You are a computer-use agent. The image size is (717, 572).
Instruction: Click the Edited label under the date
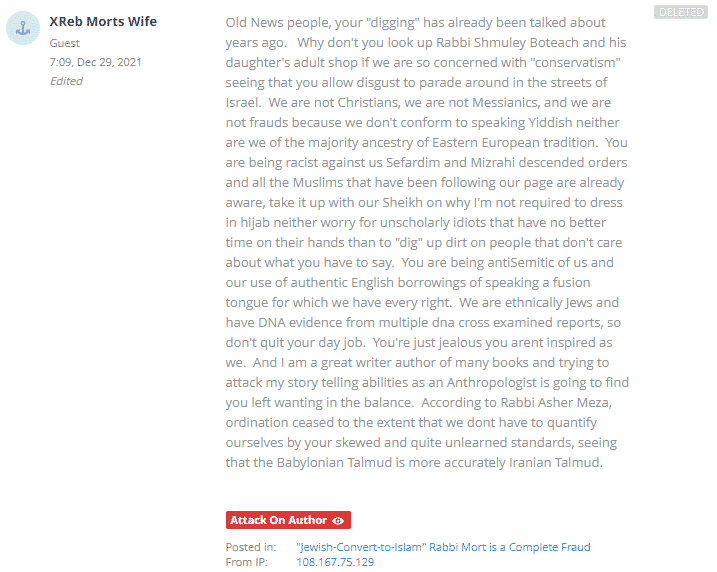tap(66, 81)
